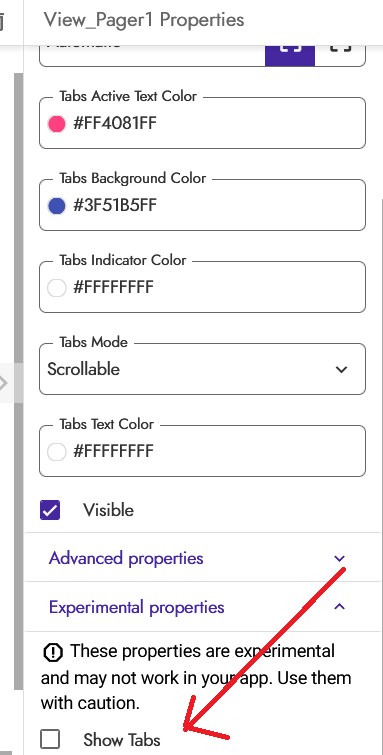Open the Tabs Mode Scrollable dropdown

click(202, 369)
